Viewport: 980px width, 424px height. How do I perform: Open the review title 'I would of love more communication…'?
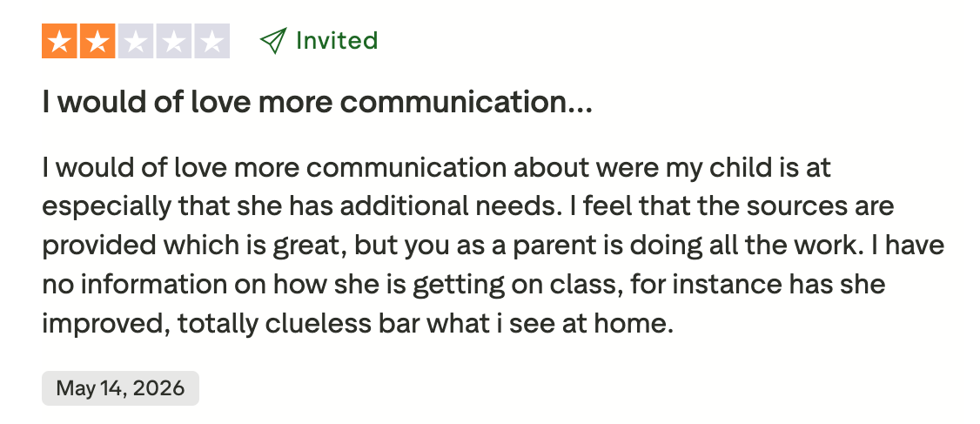[x=317, y=102]
